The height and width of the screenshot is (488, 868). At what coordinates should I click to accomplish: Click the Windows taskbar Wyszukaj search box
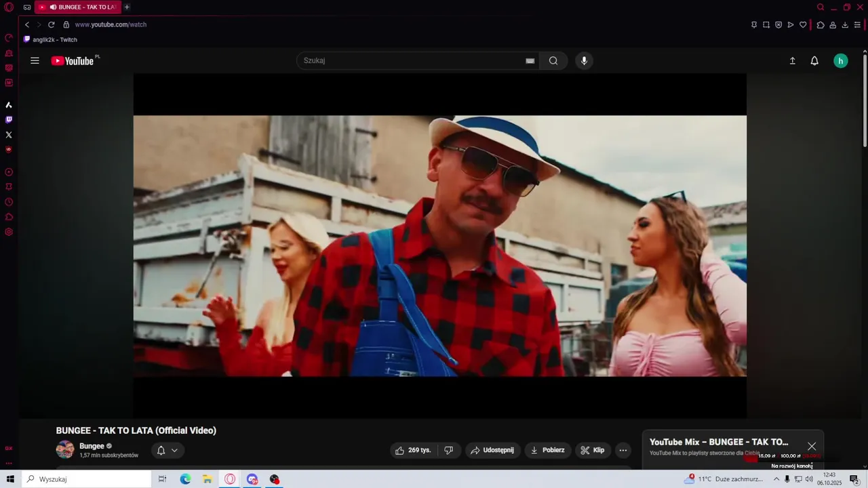(86, 479)
